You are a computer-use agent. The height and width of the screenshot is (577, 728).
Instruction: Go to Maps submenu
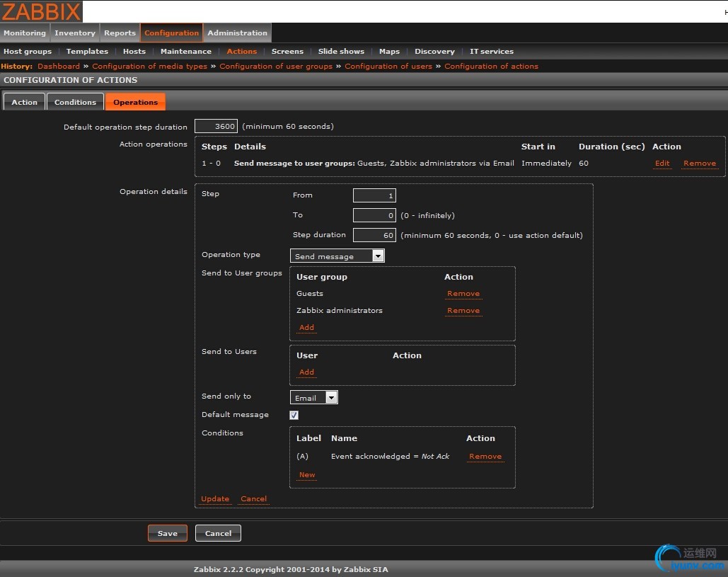tap(389, 51)
